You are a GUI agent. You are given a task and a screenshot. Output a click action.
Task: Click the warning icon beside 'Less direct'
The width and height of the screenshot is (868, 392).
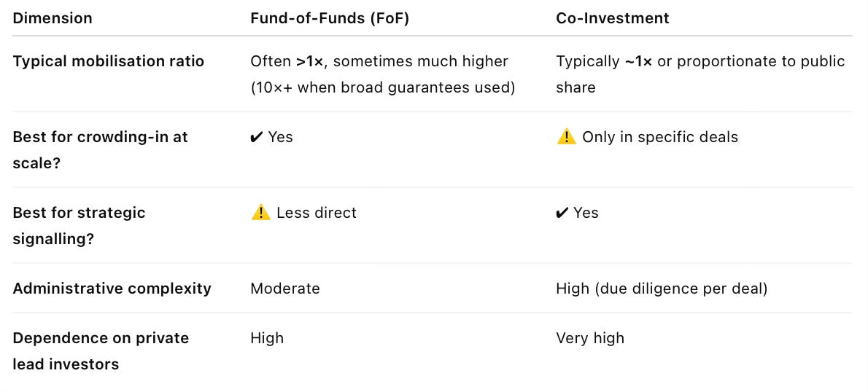260,213
